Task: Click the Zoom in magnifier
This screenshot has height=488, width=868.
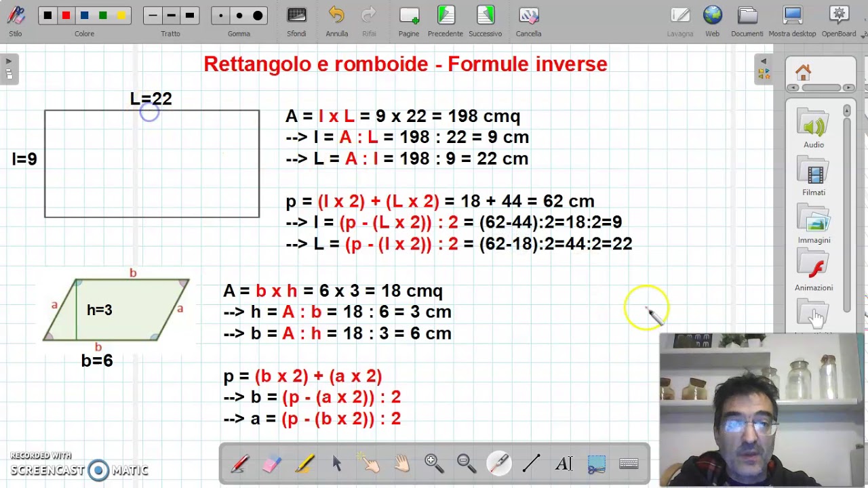Action: [434, 464]
